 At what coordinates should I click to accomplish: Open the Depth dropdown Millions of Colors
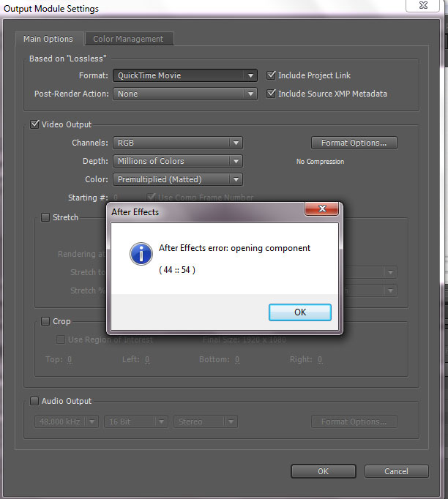(x=178, y=161)
